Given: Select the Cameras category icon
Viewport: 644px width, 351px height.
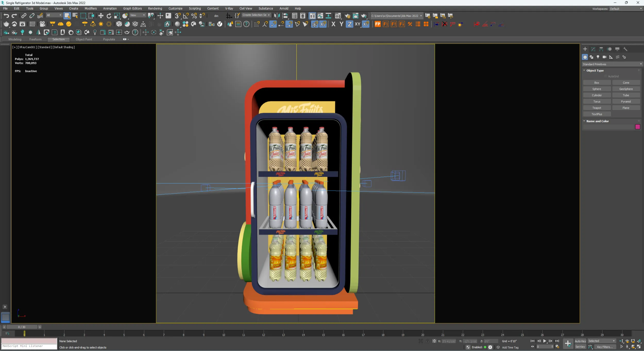Looking at the screenshot, I should pyautogui.click(x=604, y=57).
